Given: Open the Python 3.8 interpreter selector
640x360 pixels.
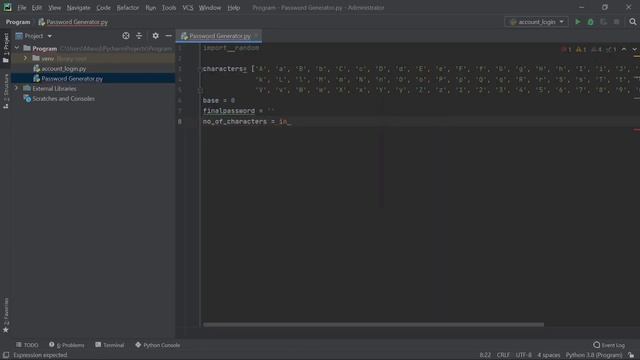Looking at the screenshot, I should (594, 355).
